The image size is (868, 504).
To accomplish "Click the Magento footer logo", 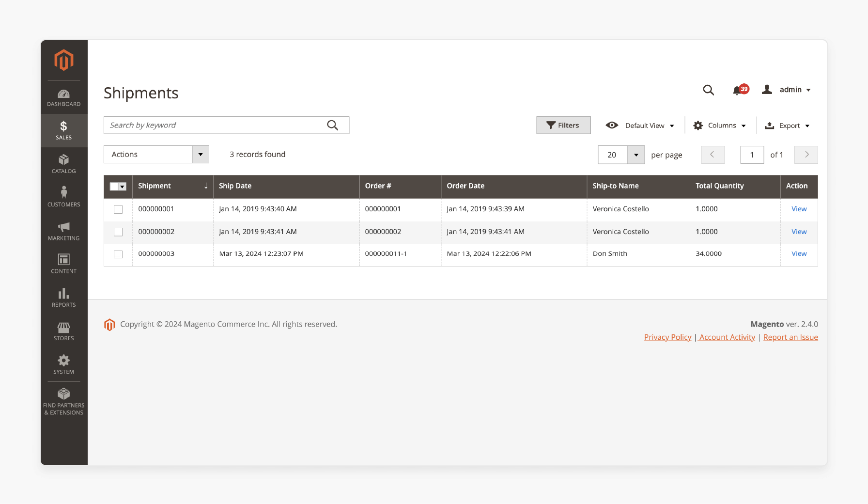I will 109,325.
